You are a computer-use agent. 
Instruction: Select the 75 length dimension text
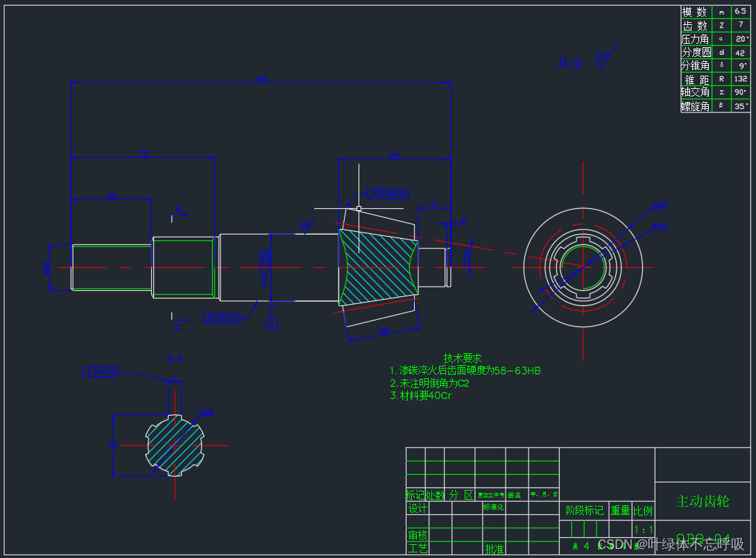[143, 154]
